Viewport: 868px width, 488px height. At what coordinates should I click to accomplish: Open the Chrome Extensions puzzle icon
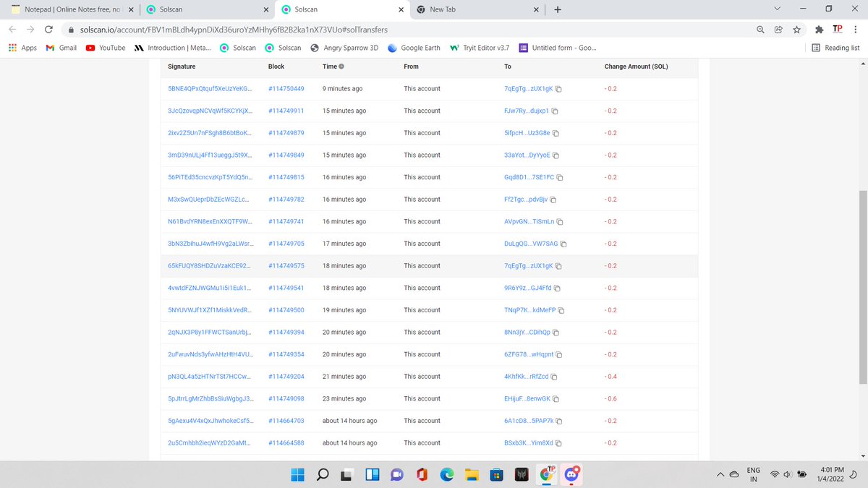(819, 30)
